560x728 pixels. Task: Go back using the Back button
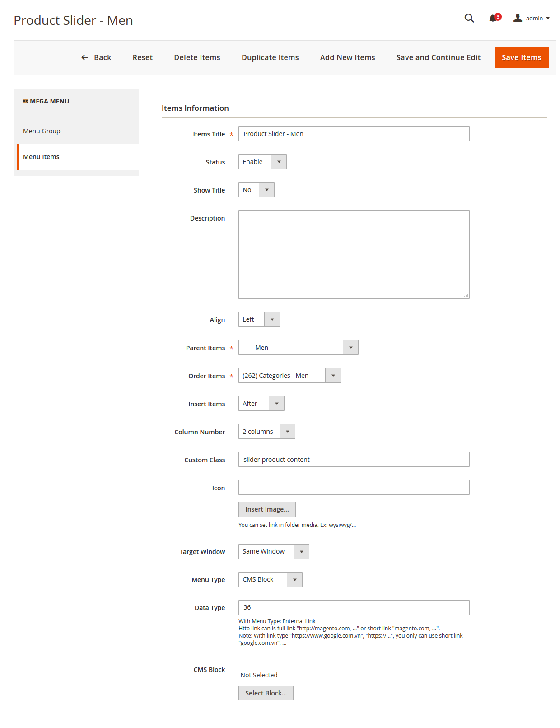[96, 57]
